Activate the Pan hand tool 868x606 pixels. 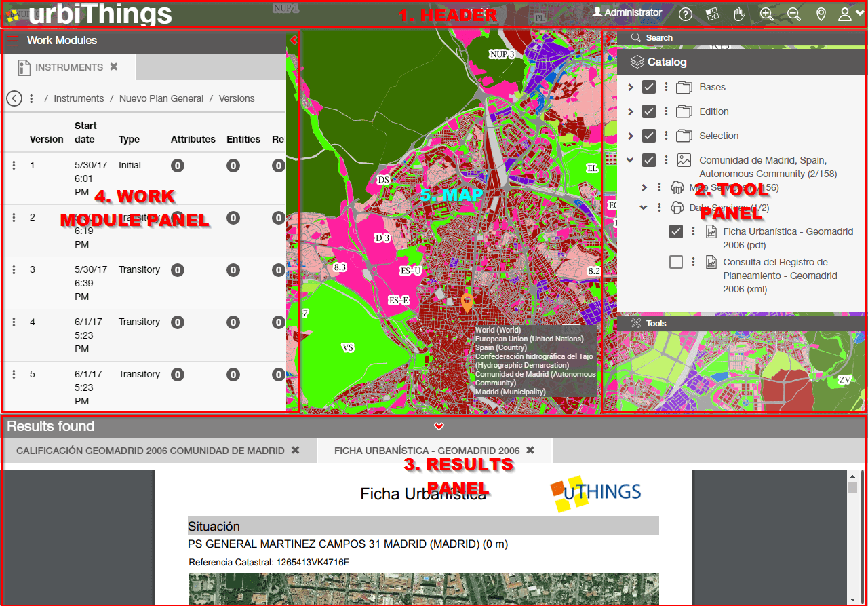tap(740, 14)
